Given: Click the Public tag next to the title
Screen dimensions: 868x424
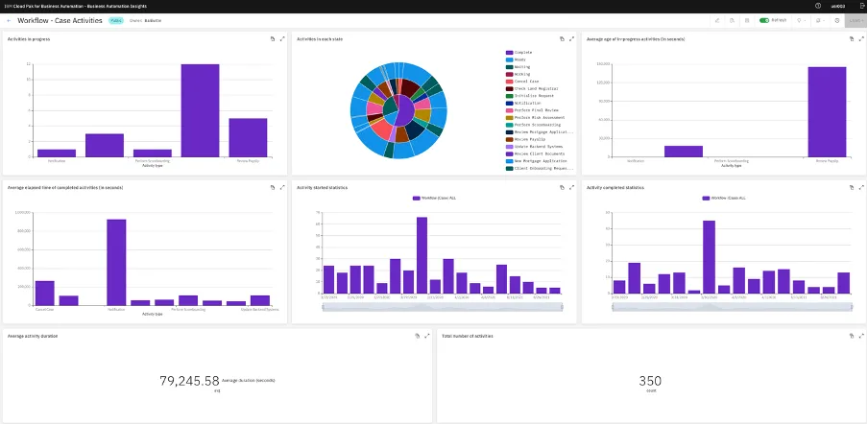Looking at the screenshot, I should 116,20.
